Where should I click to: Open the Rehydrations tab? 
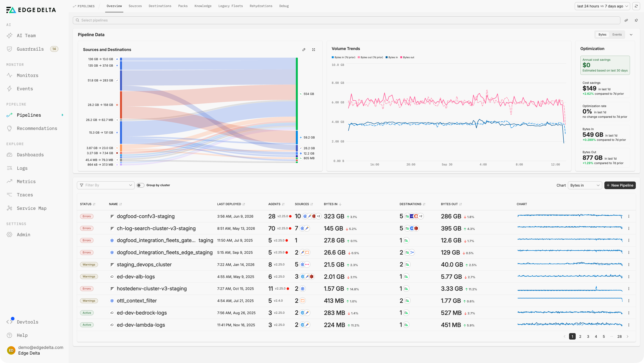tap(261, 6)
